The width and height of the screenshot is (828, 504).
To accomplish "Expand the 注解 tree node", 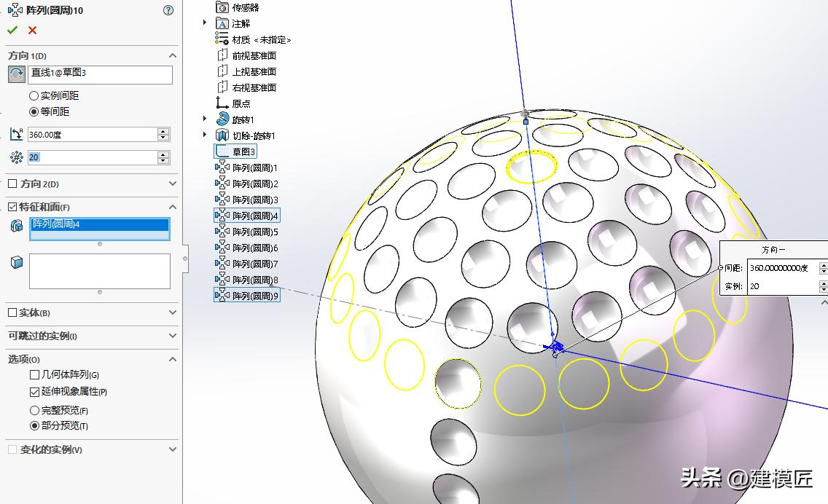I will pyautogui.click(x=205, y=24).
